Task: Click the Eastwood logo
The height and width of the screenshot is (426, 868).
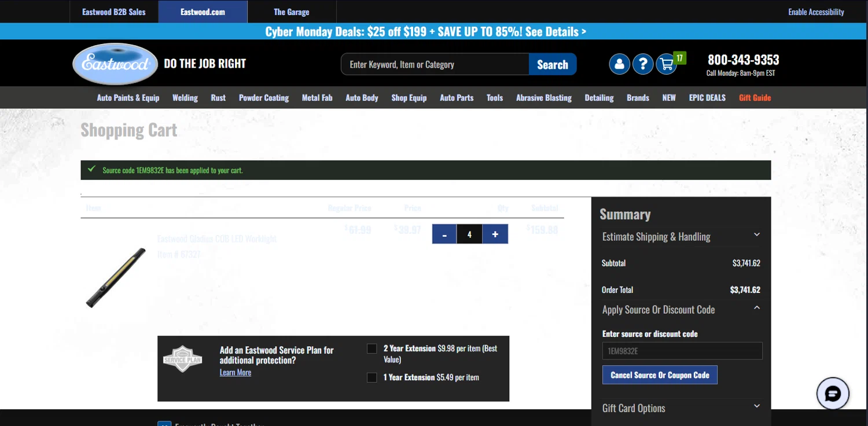Action: (x=115, y=64)
